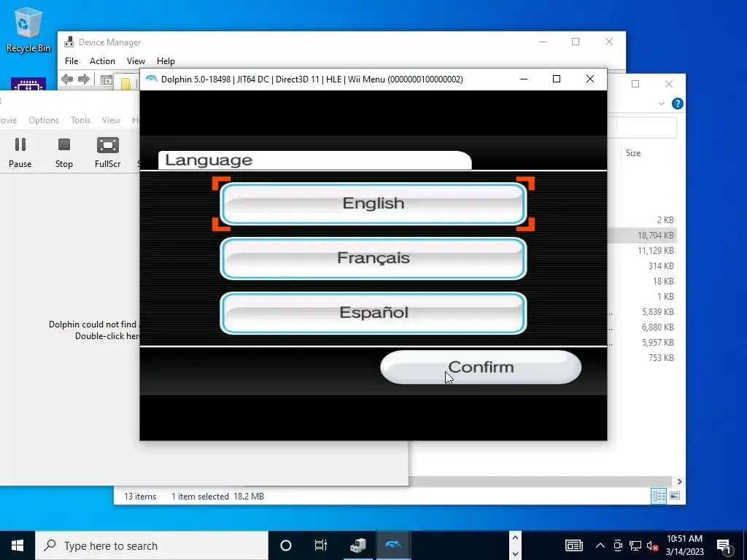This screenshot has width=747, height=560.
Task: Open the Meet Now tray icon
Action: (618, 545)
